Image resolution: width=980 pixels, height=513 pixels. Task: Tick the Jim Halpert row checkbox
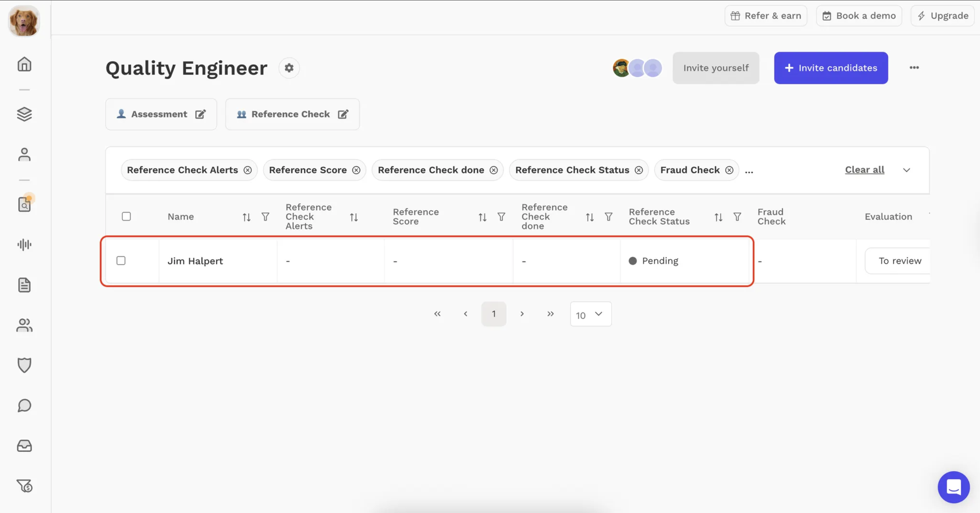pos(121,261)
